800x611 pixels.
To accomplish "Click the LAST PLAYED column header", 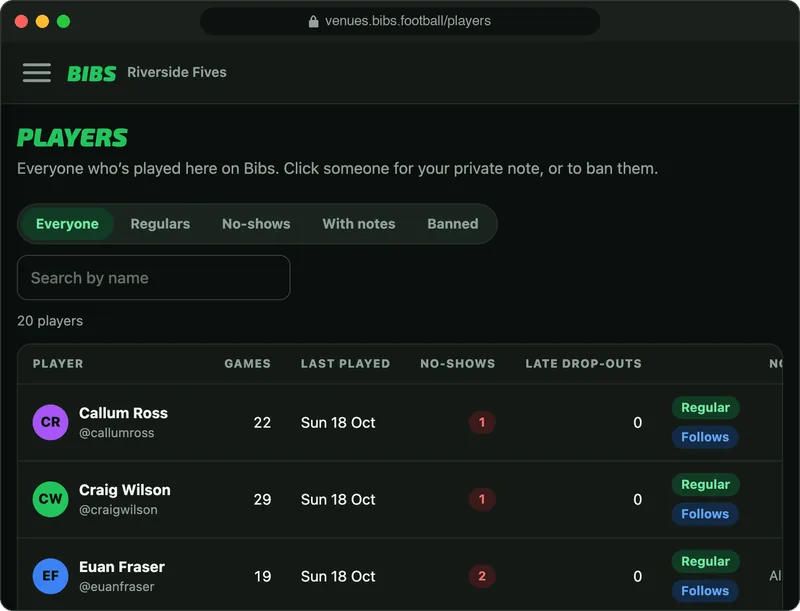I will click(x=345, y=364).
